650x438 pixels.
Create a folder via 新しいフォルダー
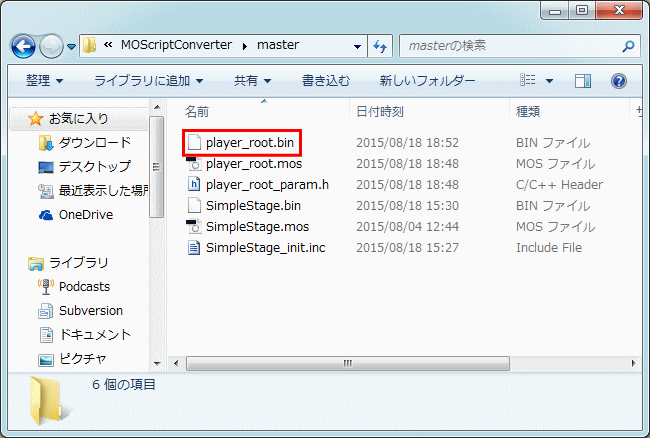coord(427,80)
